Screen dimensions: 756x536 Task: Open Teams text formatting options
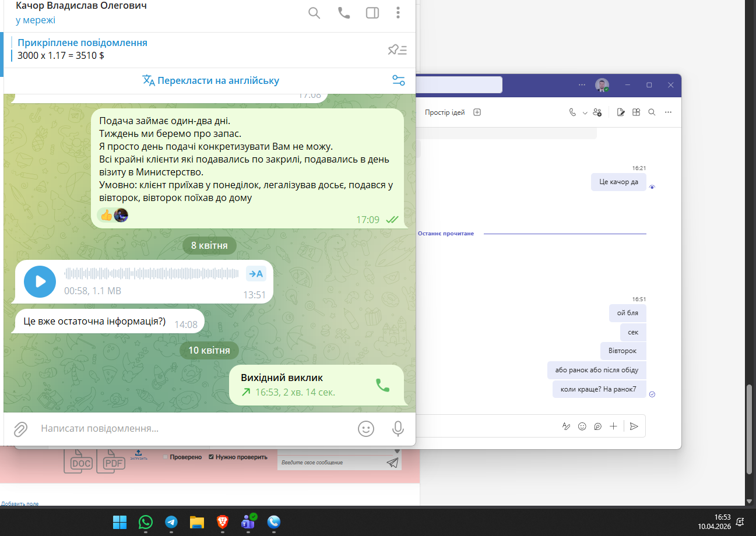pos(565,426)
